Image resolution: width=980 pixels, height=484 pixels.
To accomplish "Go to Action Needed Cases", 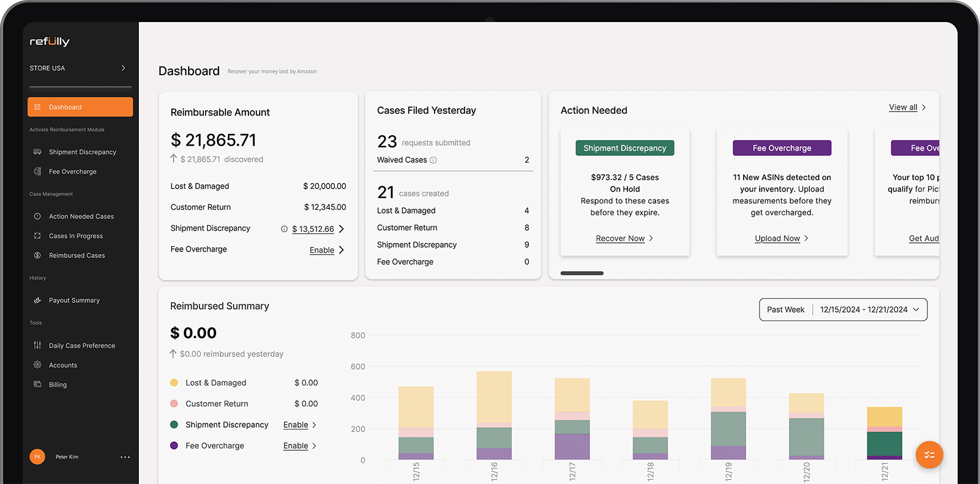I will (x=80, y=216).
